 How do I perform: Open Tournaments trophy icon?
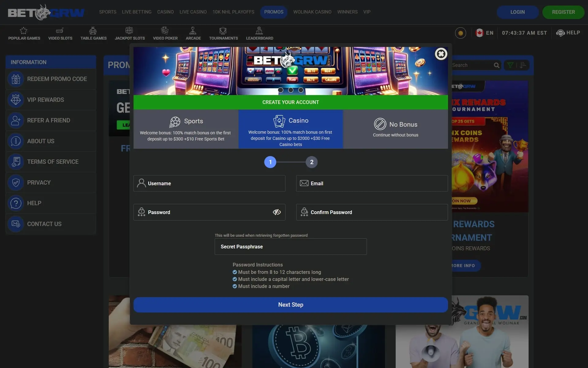(223, 31)
